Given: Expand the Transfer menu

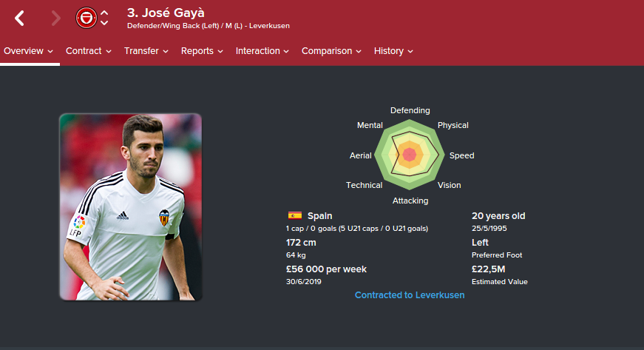Looking at the screenshot, I should 146,51.
